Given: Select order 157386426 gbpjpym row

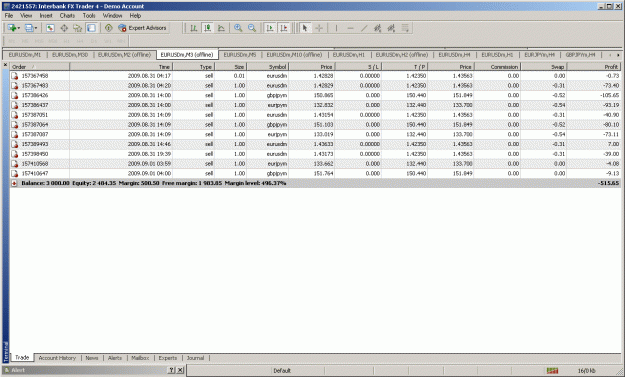Looking at the screenshot, I should point(315,95).
